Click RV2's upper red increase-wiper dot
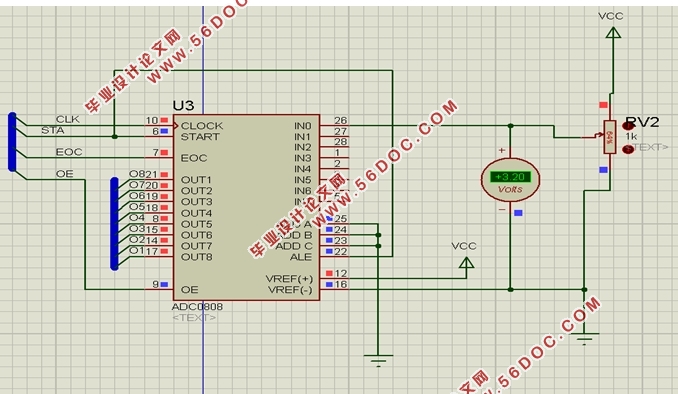Screen dimensions: 678x394 [x=628, y=126]
